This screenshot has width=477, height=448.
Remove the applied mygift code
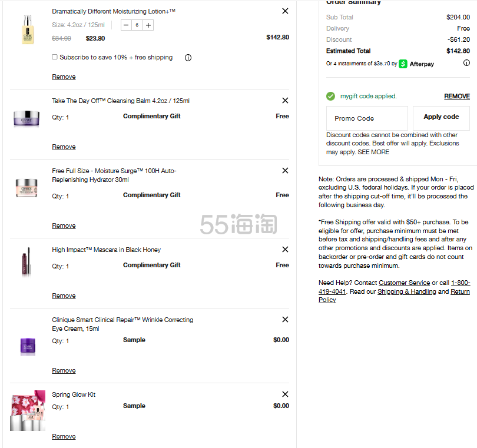pyautogui.click(x=456, y=96)
